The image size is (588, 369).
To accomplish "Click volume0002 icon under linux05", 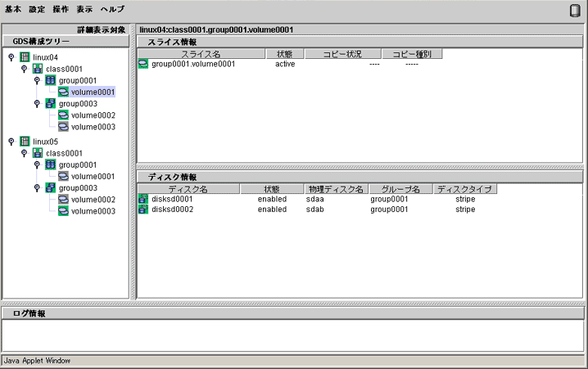I will point(63,200).
